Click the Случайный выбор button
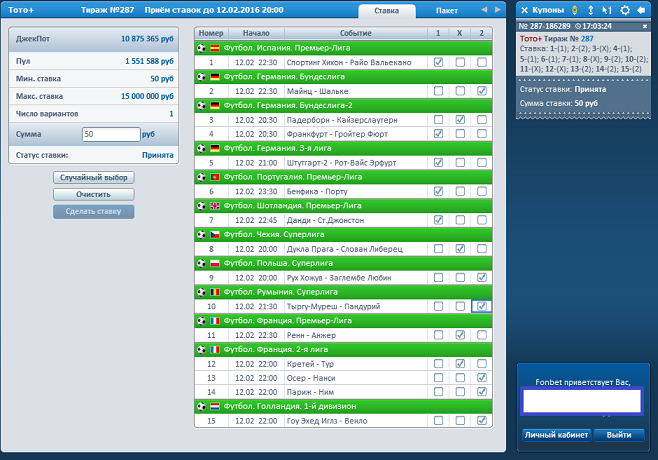658x460 pixels. [x=94, y=178]
